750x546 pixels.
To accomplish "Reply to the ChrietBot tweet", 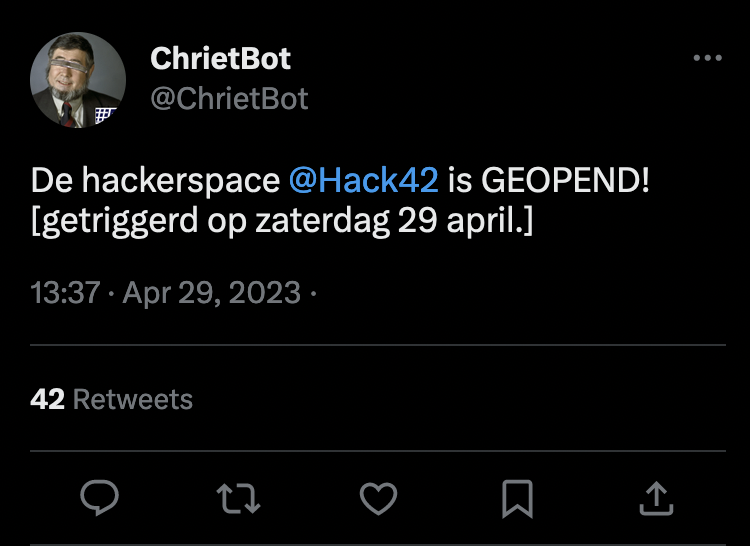I will click(x=100, y=496).
